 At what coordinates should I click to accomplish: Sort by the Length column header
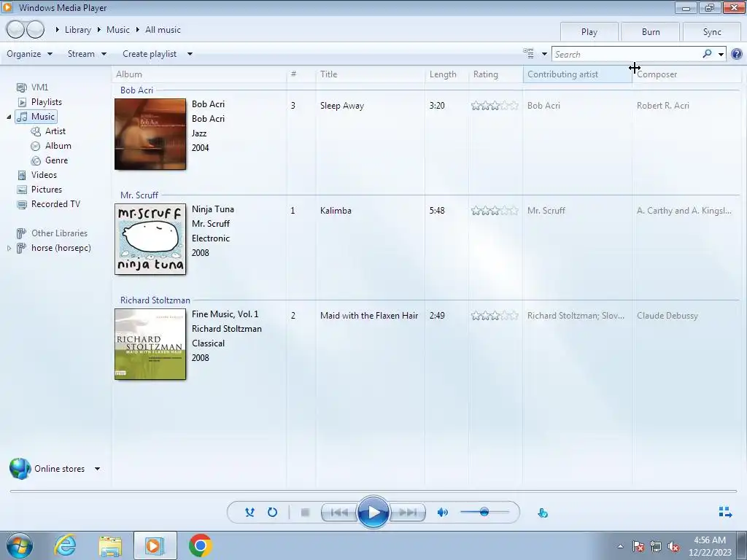tap(447, 74)
